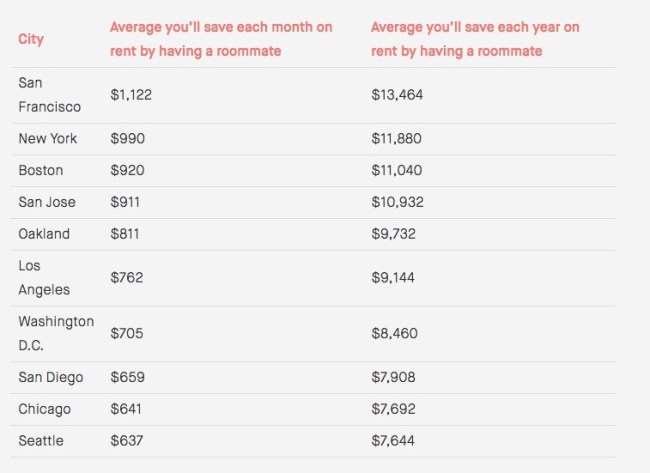
Task: Select the monthly savings column header
Action: tap(221, 39)
